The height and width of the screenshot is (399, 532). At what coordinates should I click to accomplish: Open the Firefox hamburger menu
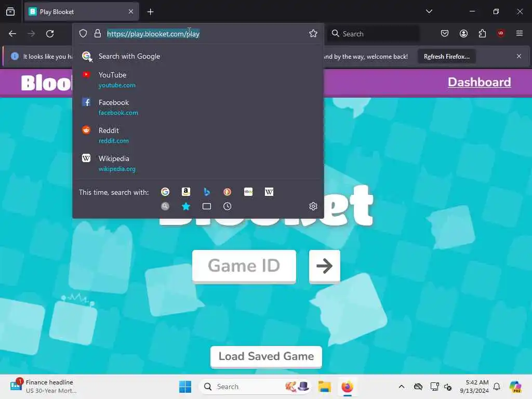tap(520, 33)
